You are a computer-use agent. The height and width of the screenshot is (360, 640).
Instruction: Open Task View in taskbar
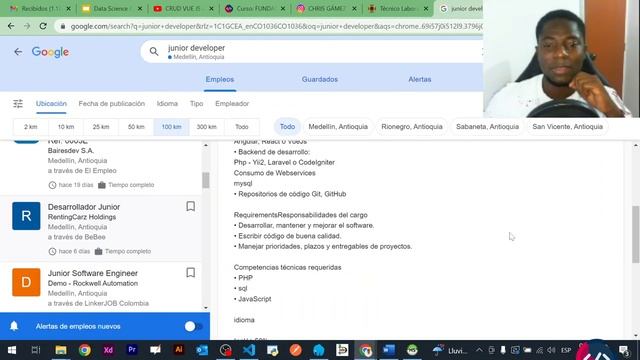[x=36, y=350]
